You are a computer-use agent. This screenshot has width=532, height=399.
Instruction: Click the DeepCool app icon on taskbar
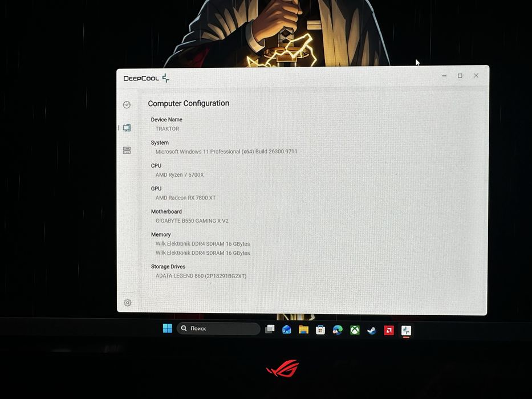point(406,331)
